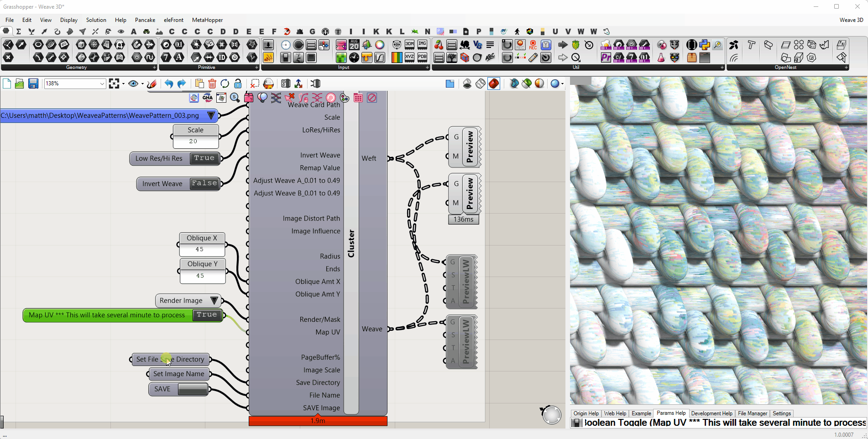Expand the WeavePattern file path dropdown
Screen dimensions: 868x439
[211, 115]
